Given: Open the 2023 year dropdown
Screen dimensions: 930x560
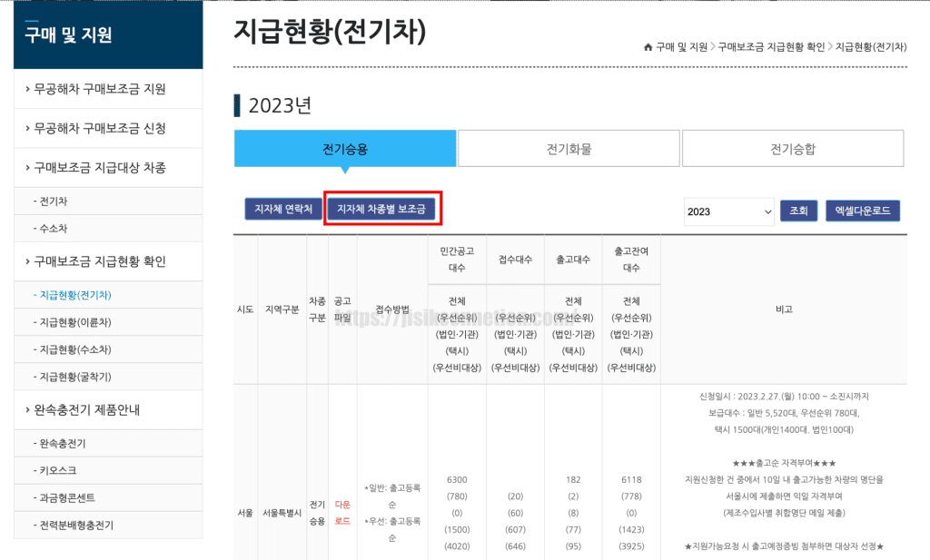Looking at the screenshot, I should tap(729, 211).
